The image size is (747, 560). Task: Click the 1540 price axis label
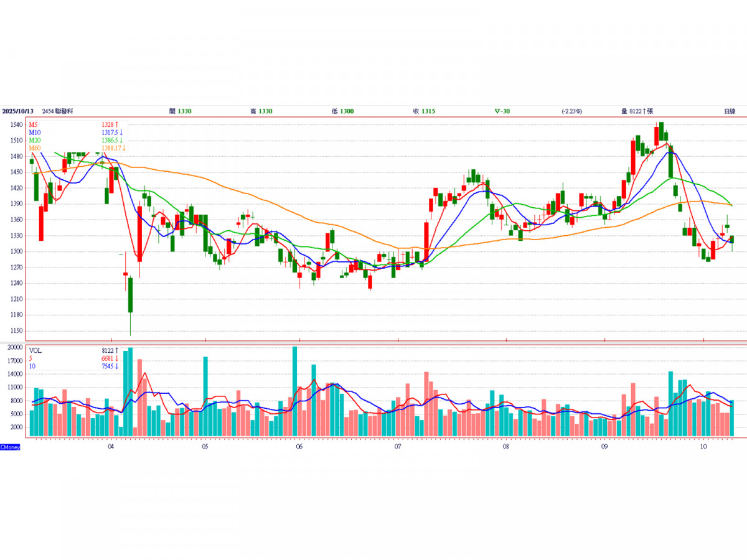(x=16, y=125)
